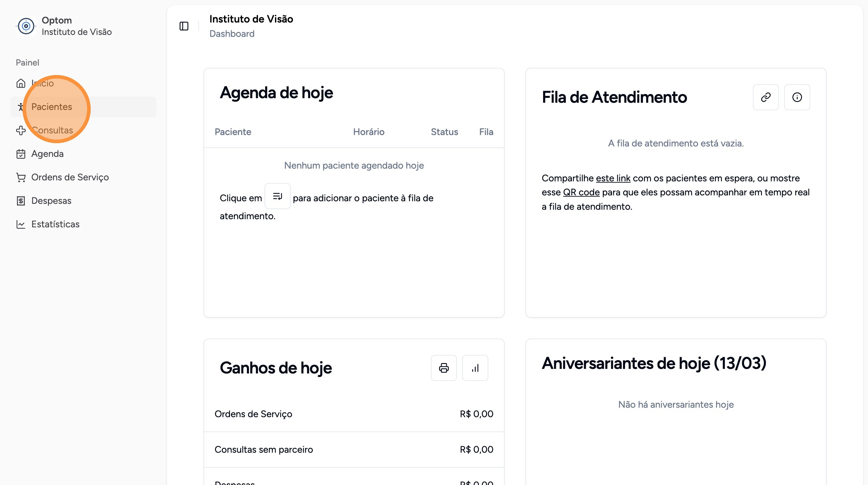Open the queue info icon
The height and width of the screenshot is (485, 868).
coord(797,97)
